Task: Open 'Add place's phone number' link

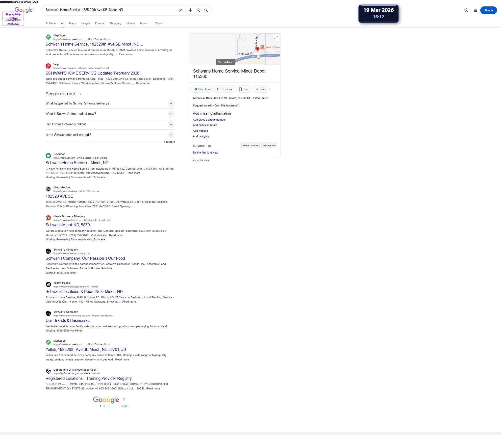Action: point(209,120)
